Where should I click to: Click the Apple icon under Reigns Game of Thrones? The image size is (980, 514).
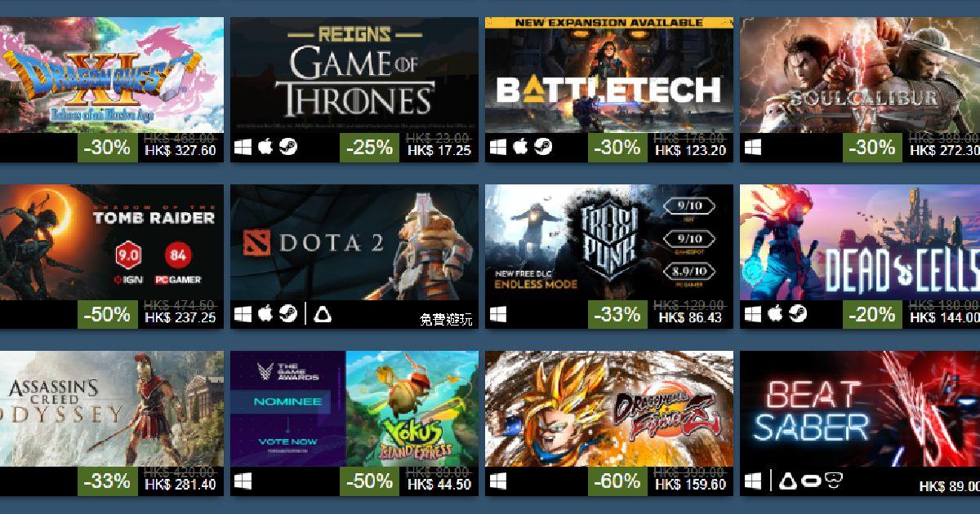coord(265,147)
